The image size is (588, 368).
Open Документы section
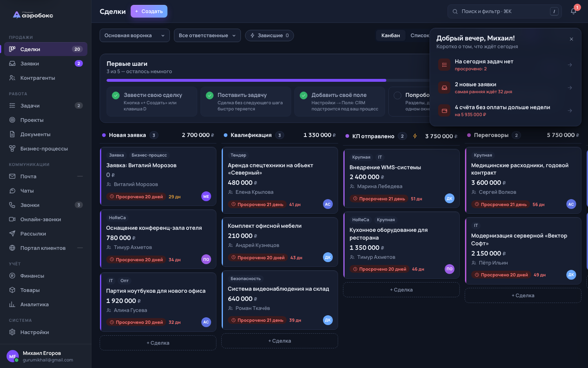[46, 134]
